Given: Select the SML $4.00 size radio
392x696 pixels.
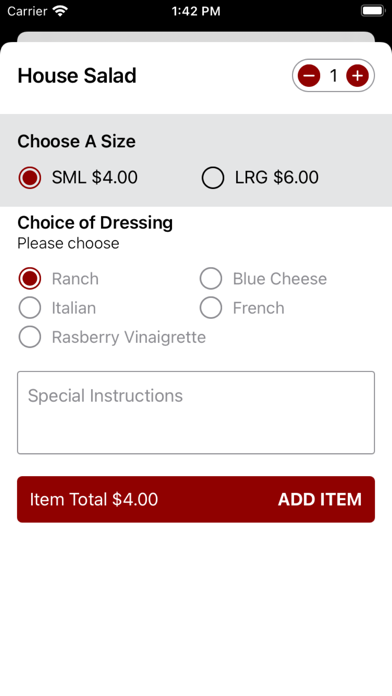Looking at the screenshot, I should pyautogui.click(x=30, y=178).
